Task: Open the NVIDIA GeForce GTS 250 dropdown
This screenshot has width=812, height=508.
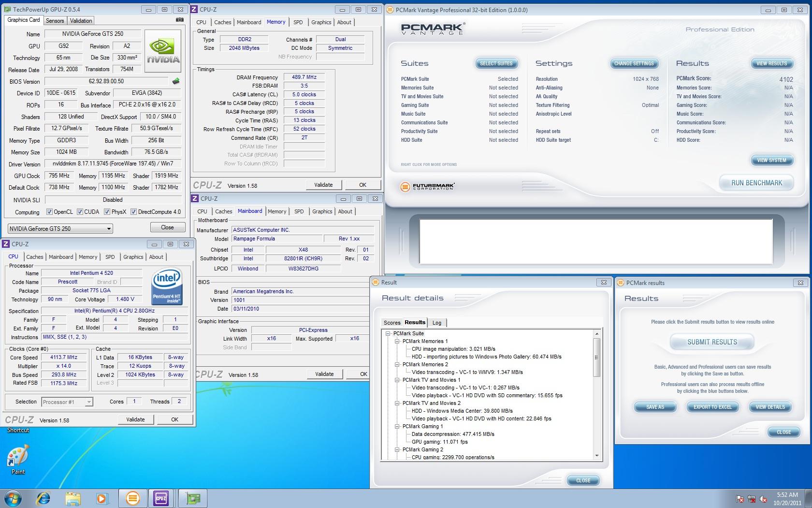Action: click(60, 228)
